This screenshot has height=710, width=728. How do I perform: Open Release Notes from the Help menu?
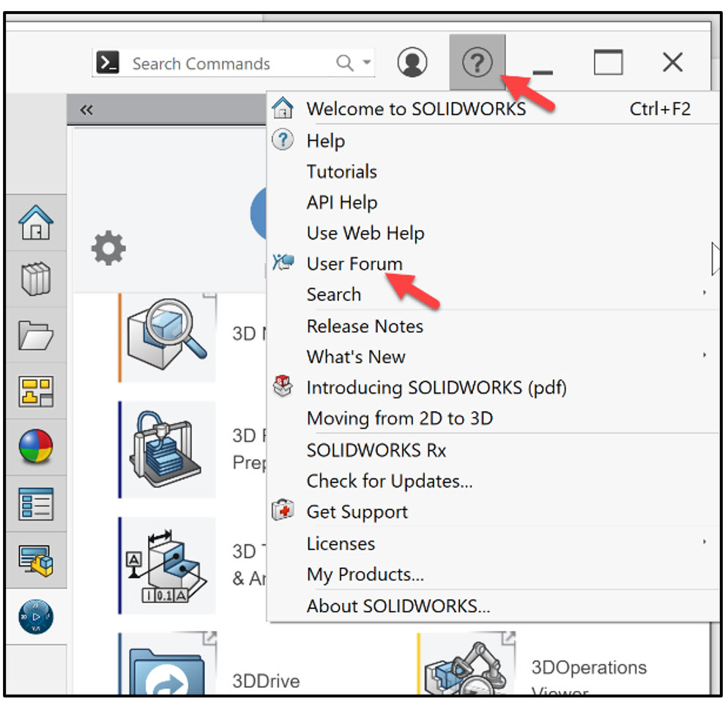pyautogui.click(x=365, y=326)
